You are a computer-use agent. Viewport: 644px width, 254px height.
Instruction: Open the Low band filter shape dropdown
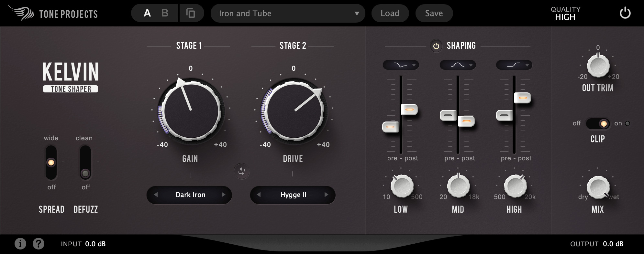[x=401, y=65]
